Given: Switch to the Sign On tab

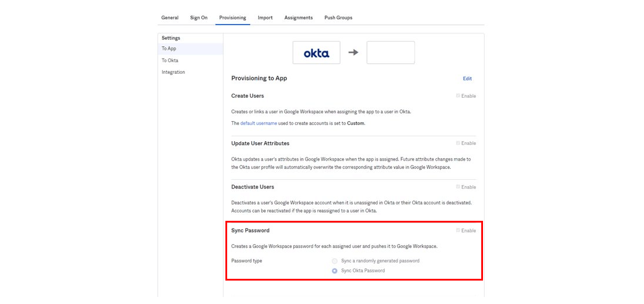Looking at the screenshot, I should tap(199, 18).
